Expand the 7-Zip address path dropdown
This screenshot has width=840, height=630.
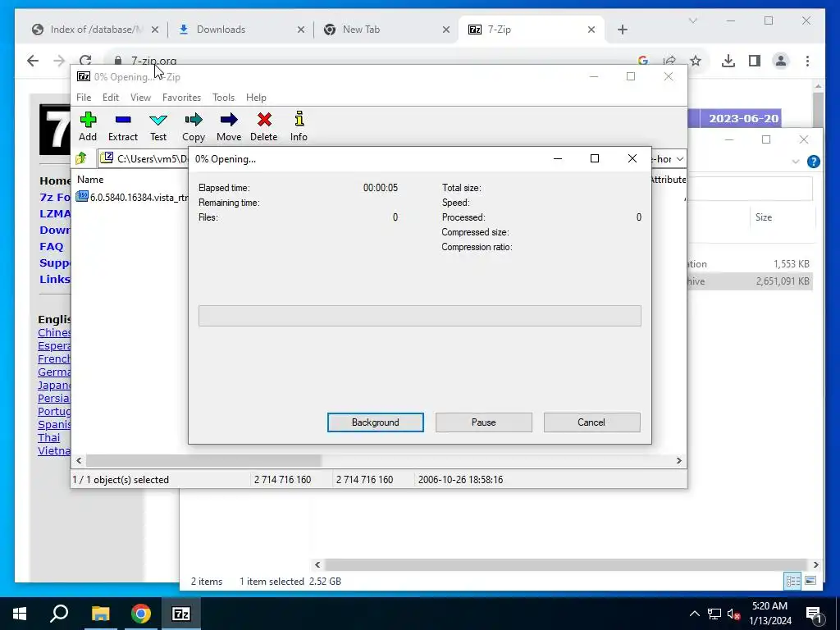[x=679, y=158]
